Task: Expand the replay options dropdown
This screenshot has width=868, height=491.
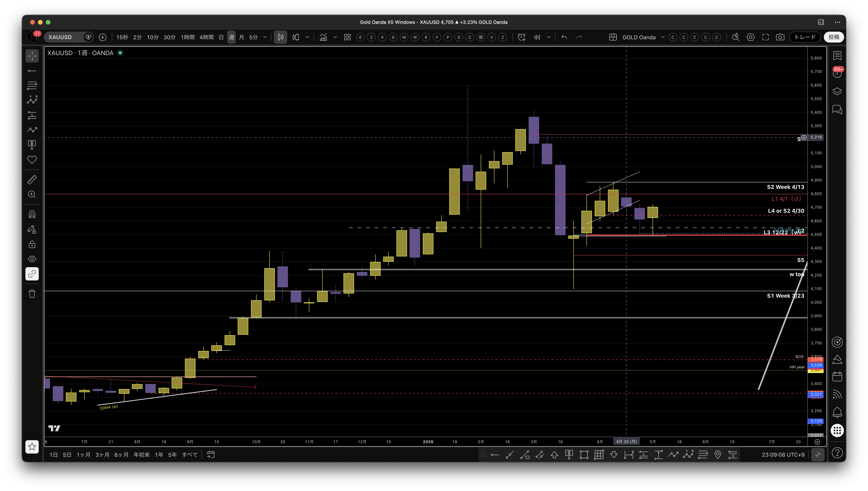Action: click(549, 37)
